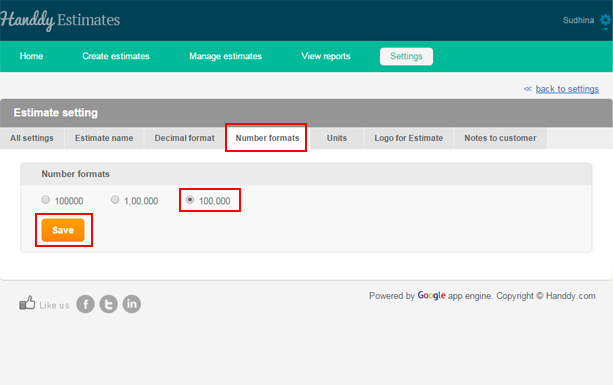Switch to the All settings tab
Image resolution: width=613 pixels, height=385 pixels.
[32, 138]
